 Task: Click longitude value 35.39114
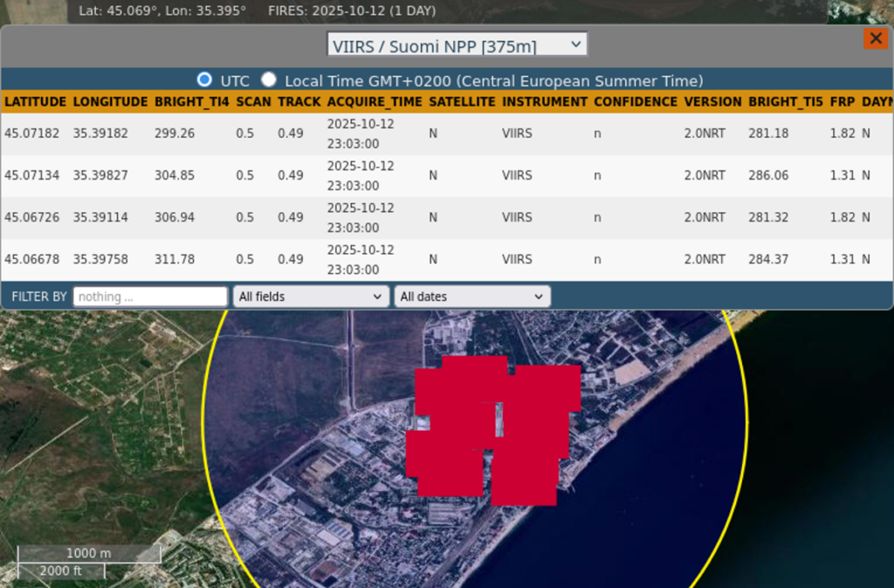click(x=100, y=217)
